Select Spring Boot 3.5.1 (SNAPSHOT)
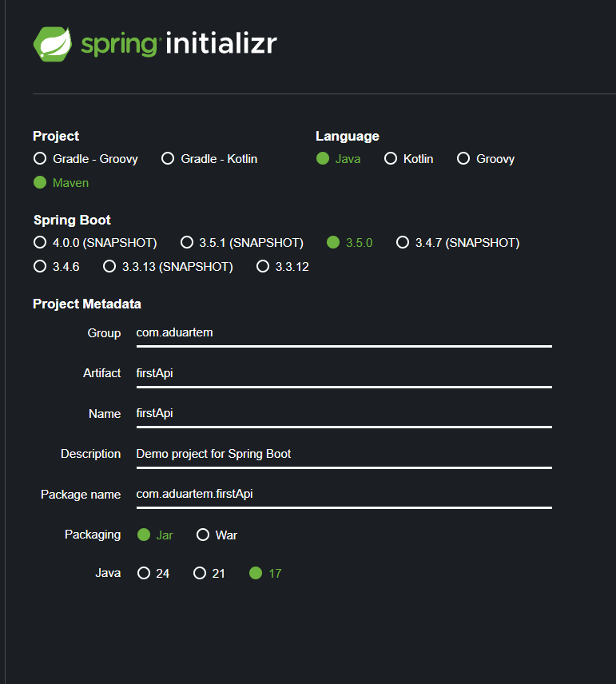 pyautogui.click(x=242, y=243)
